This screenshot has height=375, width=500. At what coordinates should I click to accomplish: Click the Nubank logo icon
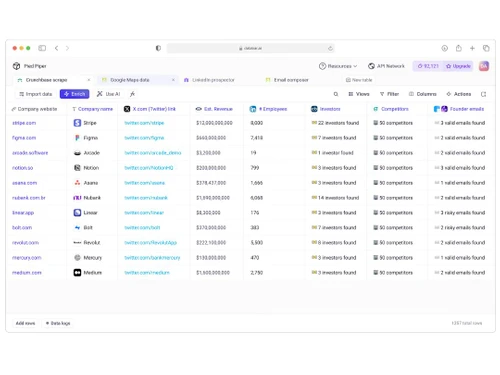tap(77, 198)
